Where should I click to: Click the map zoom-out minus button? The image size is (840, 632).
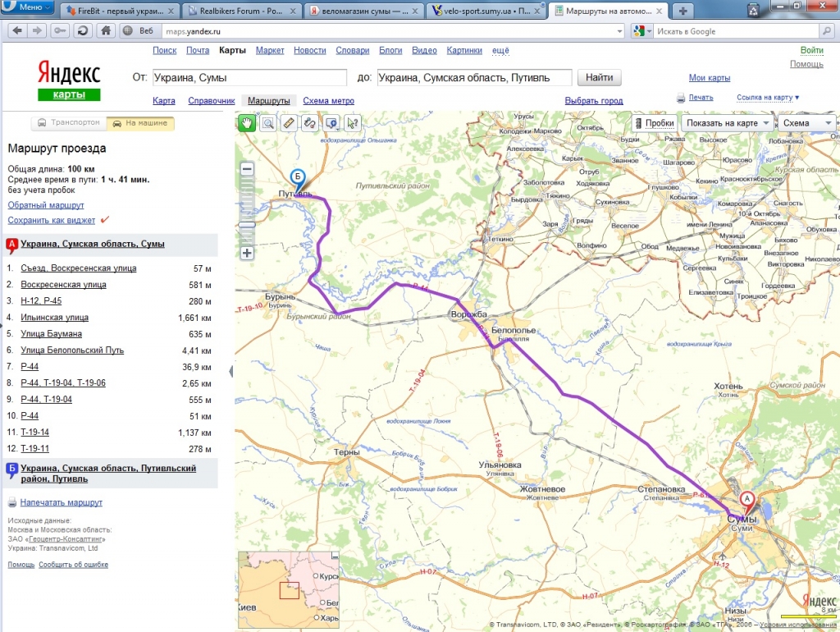click(247, 168)
